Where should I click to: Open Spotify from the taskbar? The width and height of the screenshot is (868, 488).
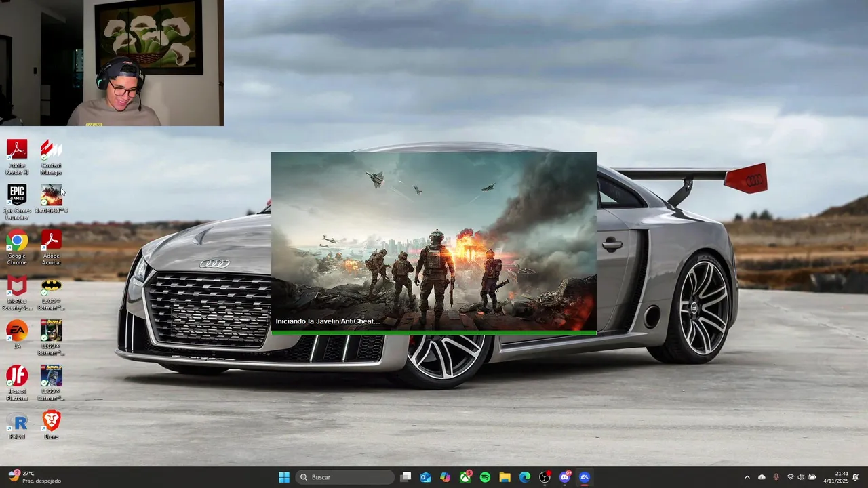click(x=485, y=477)
